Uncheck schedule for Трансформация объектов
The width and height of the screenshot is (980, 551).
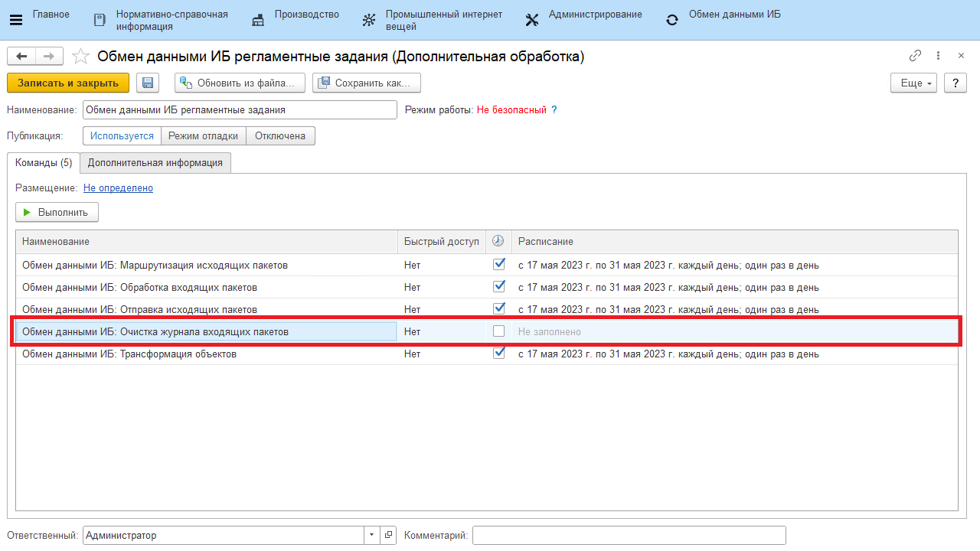tap(499, 354)
